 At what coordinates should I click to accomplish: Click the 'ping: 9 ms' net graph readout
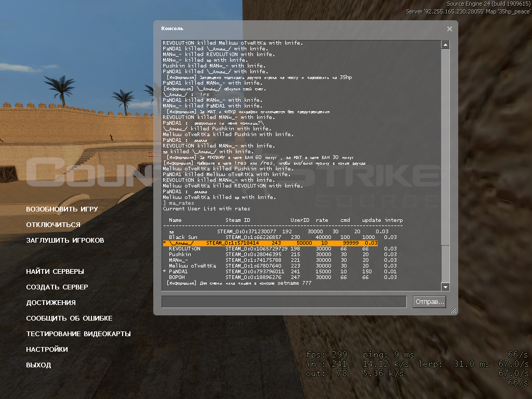[389, 355]
